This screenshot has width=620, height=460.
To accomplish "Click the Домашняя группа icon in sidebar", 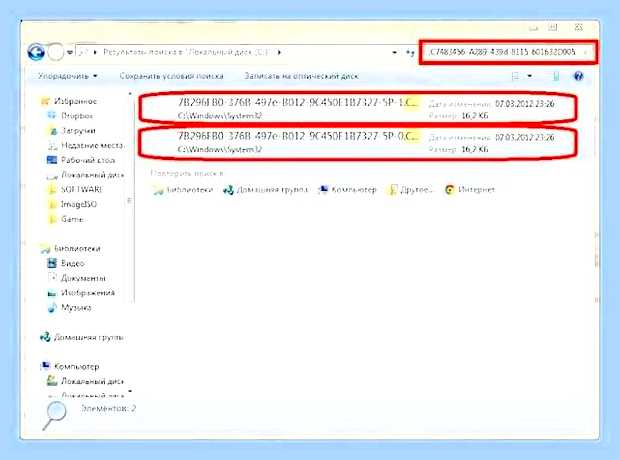I will [45, 337].
